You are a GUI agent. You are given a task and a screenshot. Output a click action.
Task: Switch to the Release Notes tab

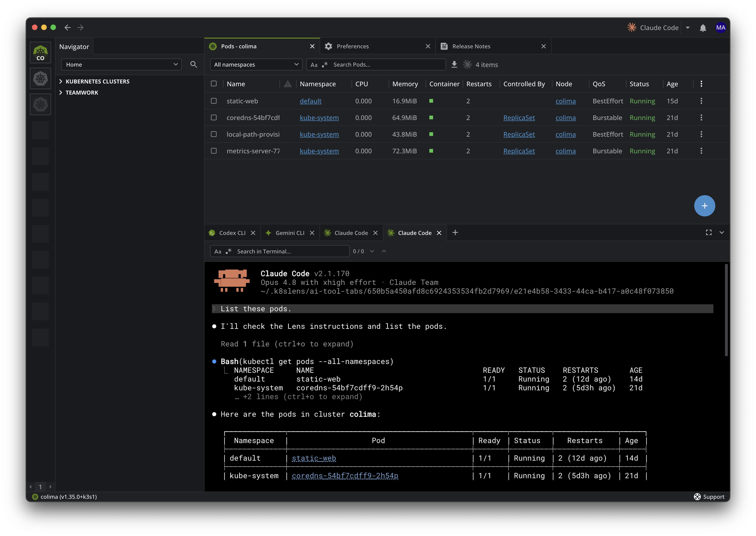[x=493, y=46]
